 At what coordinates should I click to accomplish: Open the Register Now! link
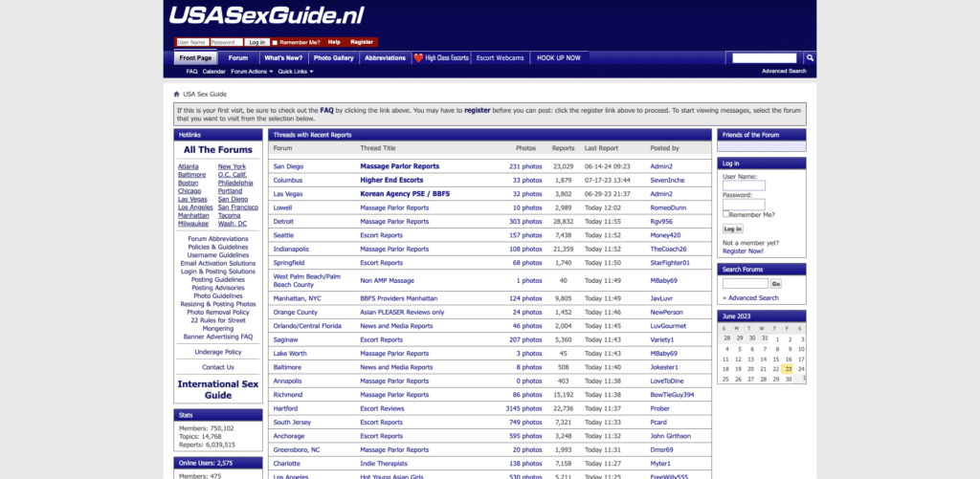pyautogui.click(x=743, y=251)
